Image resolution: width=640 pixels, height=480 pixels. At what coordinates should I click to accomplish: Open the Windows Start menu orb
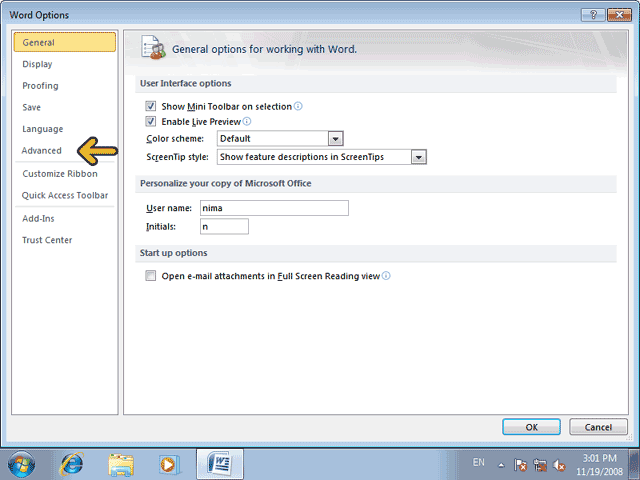pos(21,464)
